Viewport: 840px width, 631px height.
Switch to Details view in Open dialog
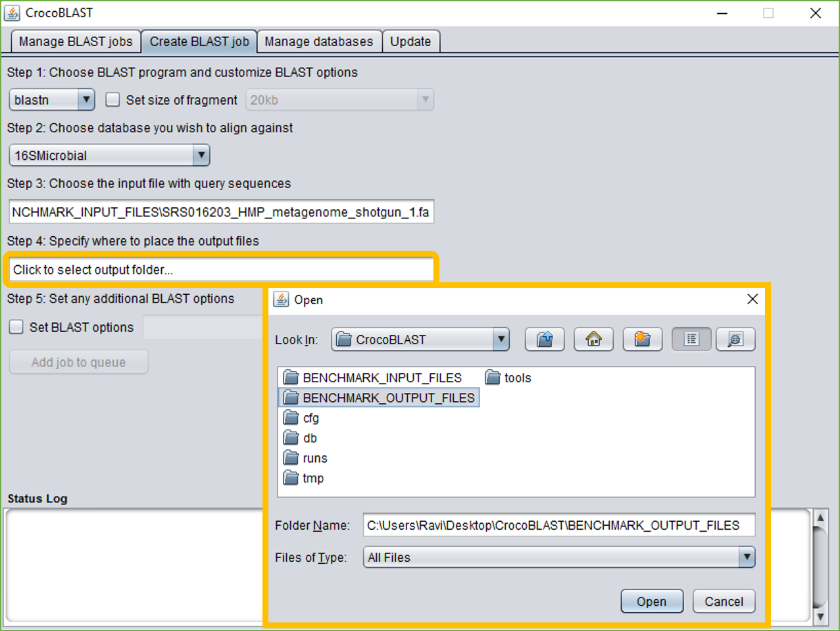(735, 340)
